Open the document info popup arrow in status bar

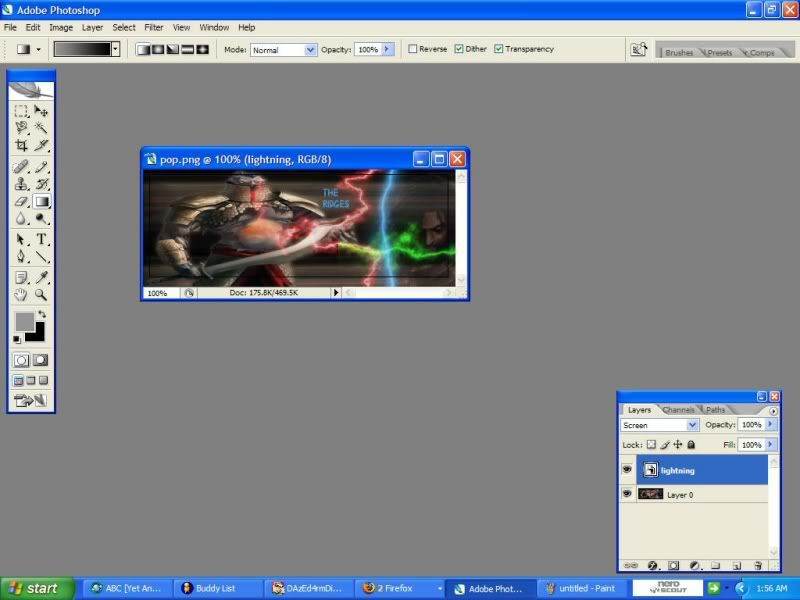click(336, 292)
